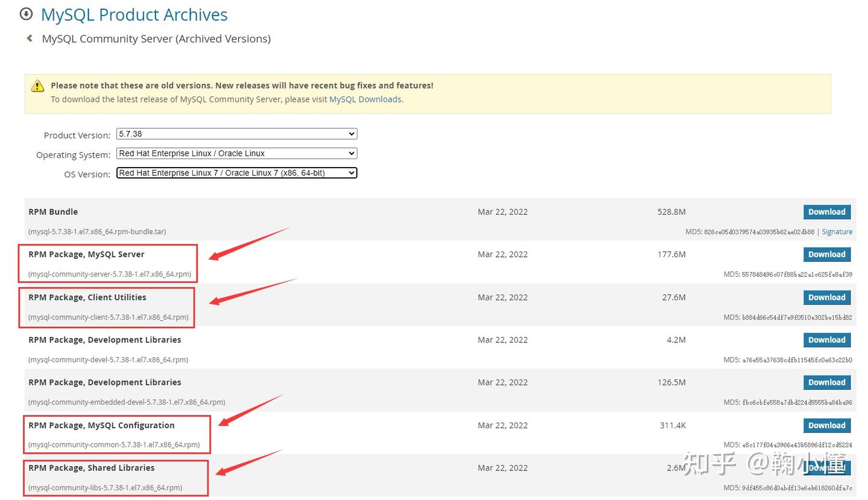Click 'RPM Package, Client Utilities' title

[87, 297]
